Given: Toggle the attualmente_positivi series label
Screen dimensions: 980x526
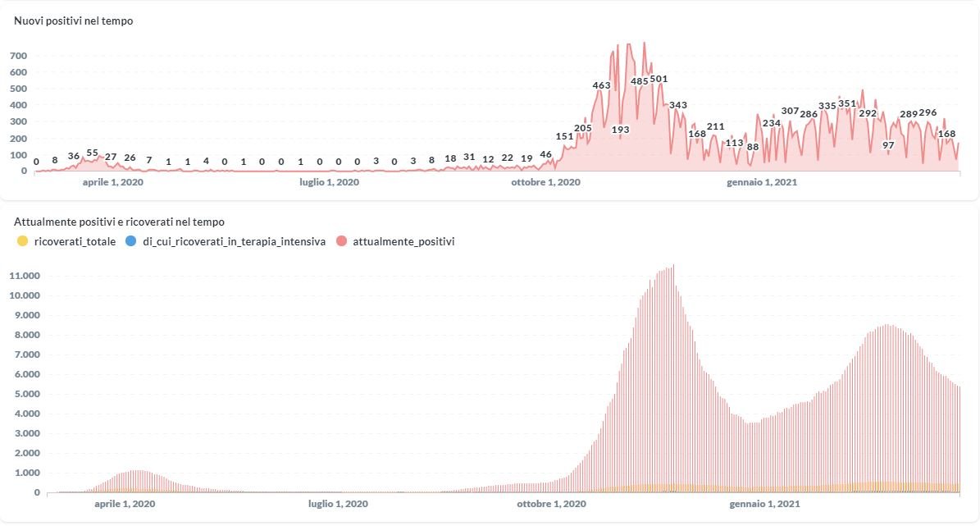Looking at the screenshot, I should click(403, 241).
